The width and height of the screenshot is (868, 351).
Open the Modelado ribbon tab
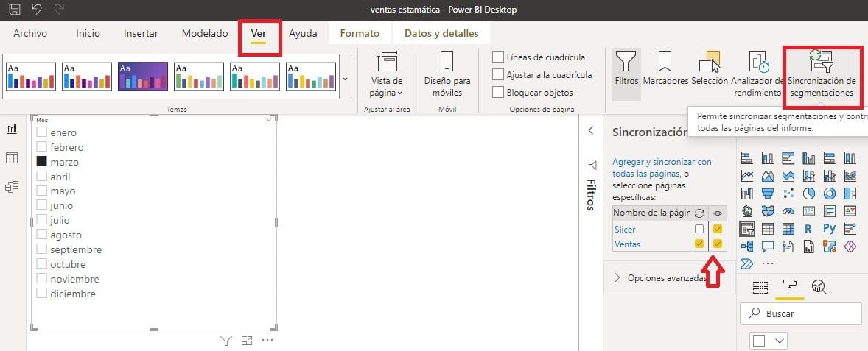[205, 33]
